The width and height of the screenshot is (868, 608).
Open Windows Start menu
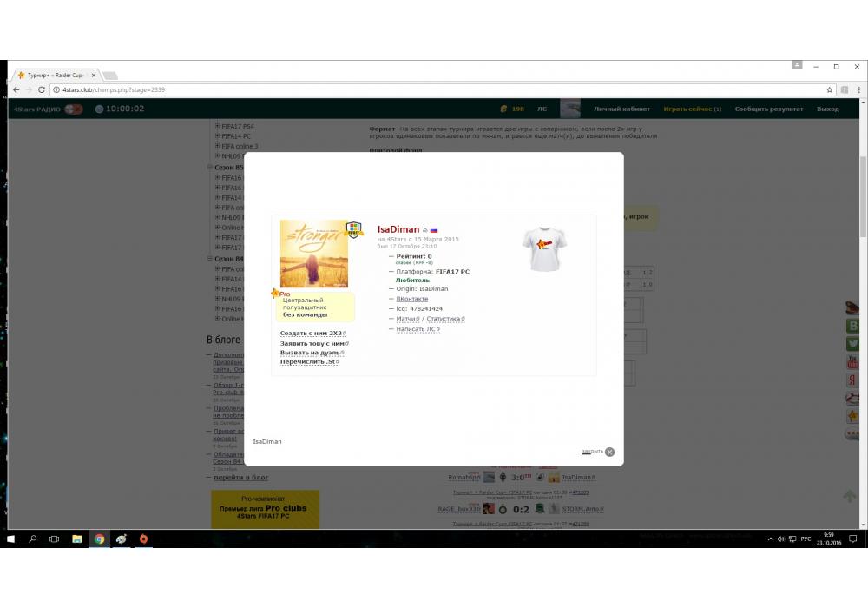pyautogui.click(x=10, y=539)
